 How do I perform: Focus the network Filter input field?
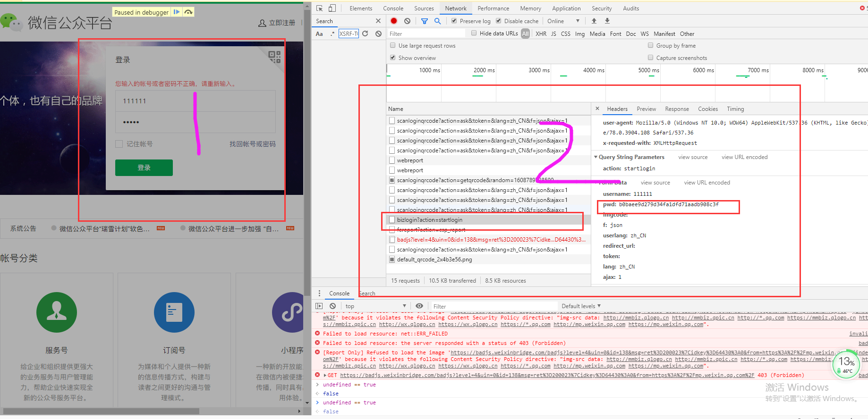pyautogui.click(x=427, y=34)
